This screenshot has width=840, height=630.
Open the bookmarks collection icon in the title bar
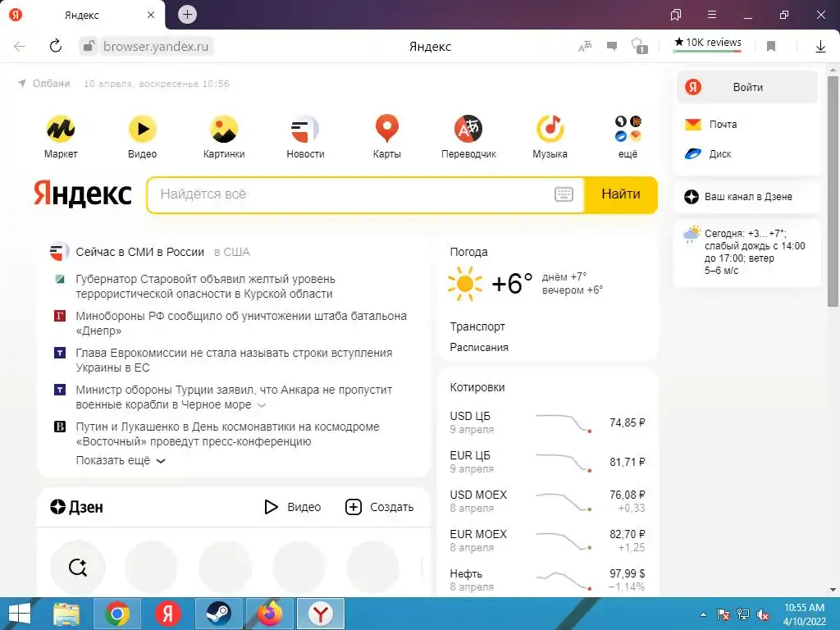coord(676,15)
